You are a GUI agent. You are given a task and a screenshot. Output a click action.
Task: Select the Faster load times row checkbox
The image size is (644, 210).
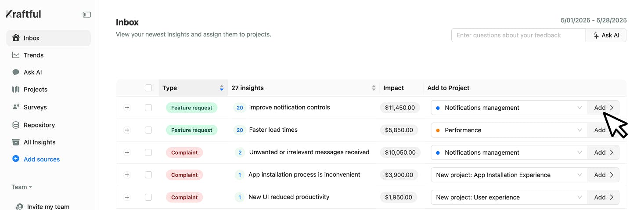pos(148,130)
